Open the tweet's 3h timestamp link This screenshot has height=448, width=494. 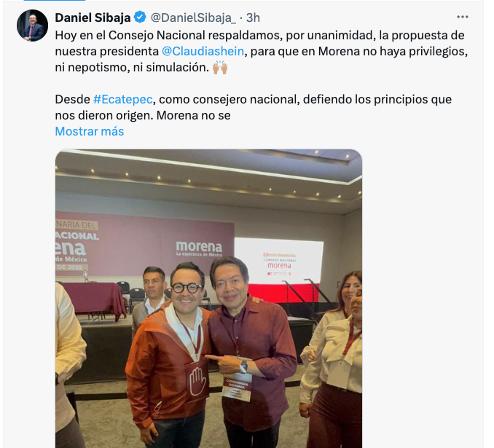(x=253, y=18)
